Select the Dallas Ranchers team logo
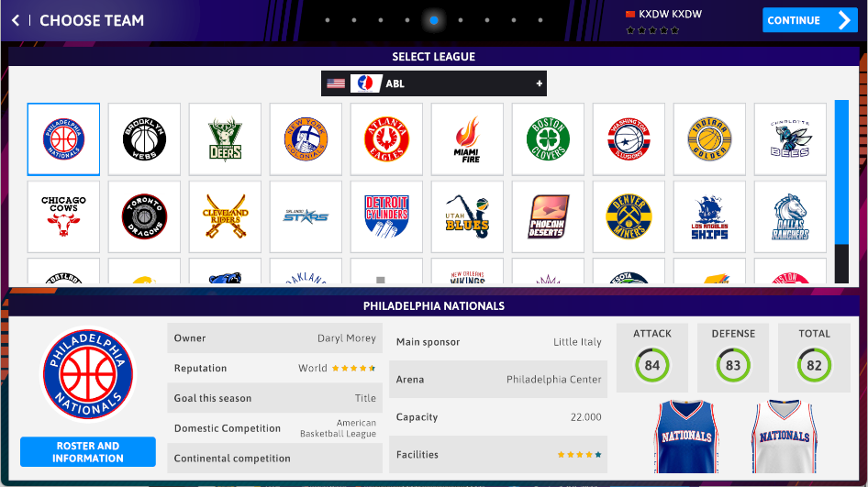868x487 pixels. click(790, 216)
